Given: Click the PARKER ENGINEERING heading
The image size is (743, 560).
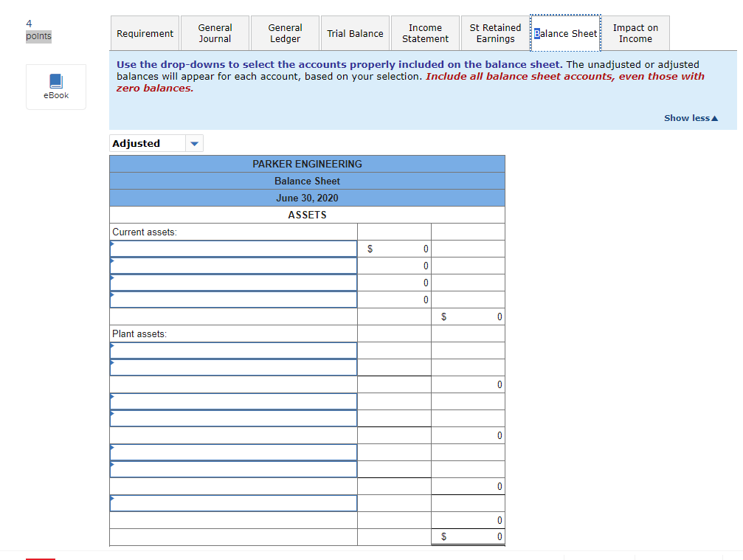Looking at the screenshot, I should click(x=307, y=164).
